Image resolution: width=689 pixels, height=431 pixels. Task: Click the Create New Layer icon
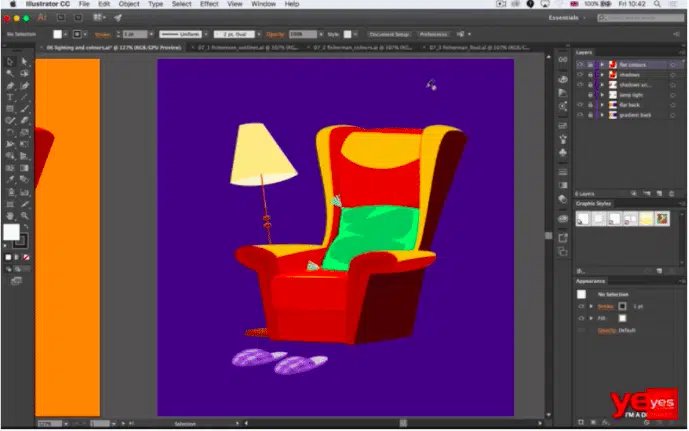point(659,194)
